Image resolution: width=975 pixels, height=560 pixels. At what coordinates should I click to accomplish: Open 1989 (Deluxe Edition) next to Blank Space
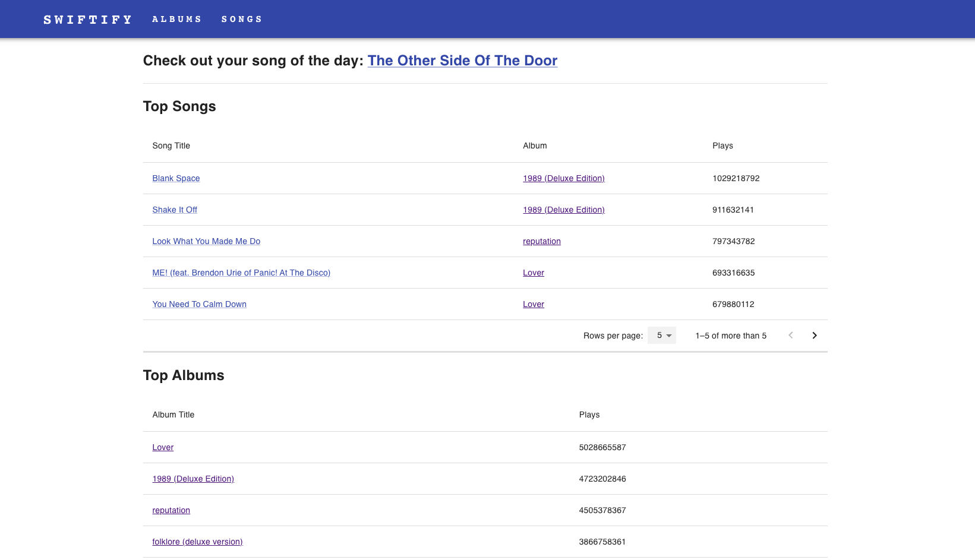pos(563,178)
